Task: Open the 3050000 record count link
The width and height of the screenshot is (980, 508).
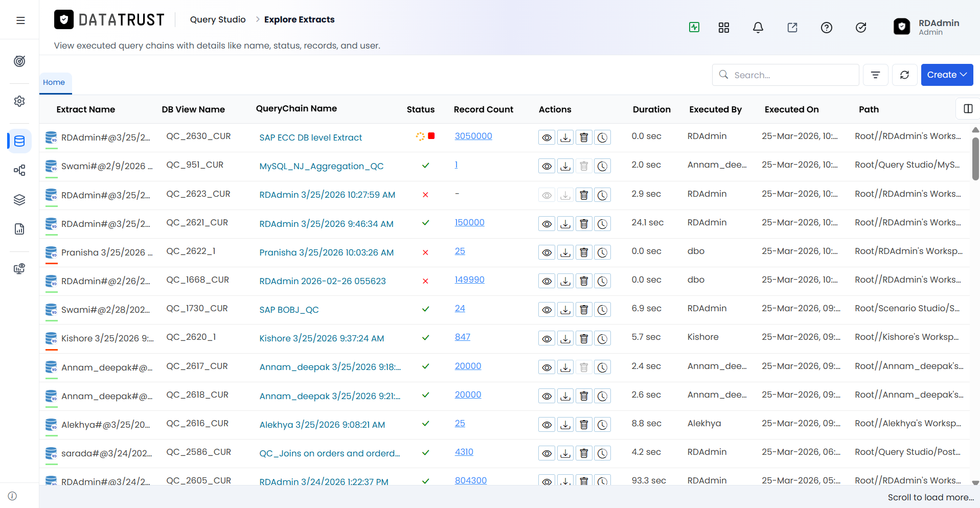Action: [x=473, y=136]
